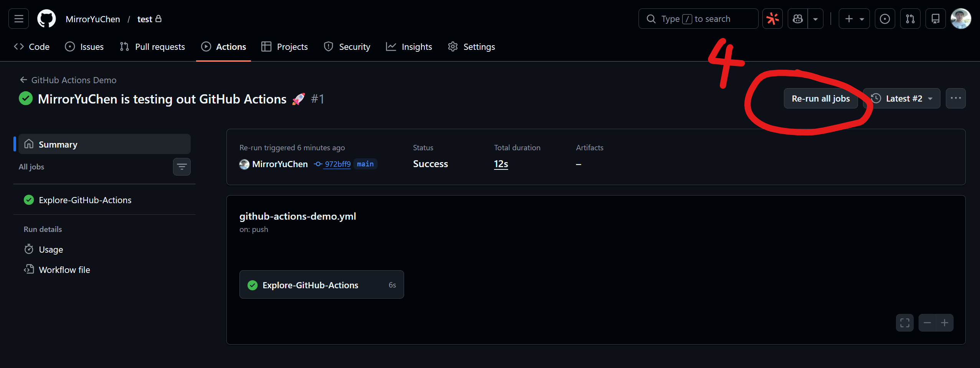The height and width of the screenshot is (368, 980).
Task: Click the Re-run all jobs button
Action: coord(821,98)
